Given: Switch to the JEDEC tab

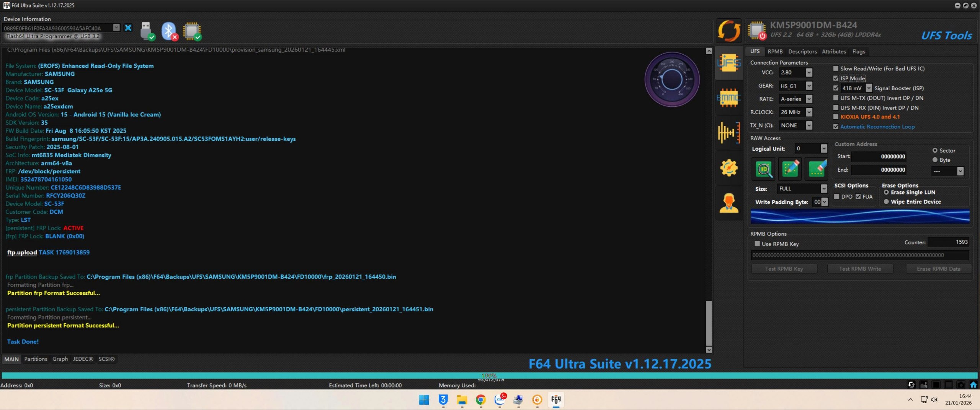Looking at the screenshot, I should pos(83,359).
